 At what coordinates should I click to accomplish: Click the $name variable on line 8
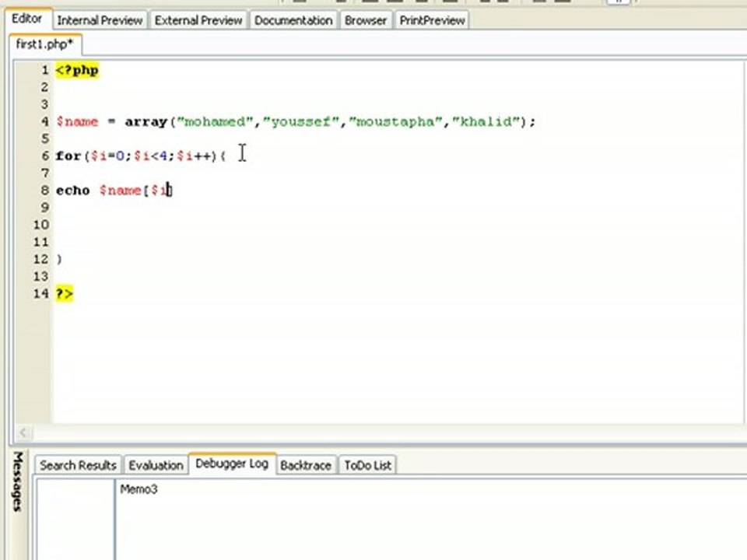120,191
